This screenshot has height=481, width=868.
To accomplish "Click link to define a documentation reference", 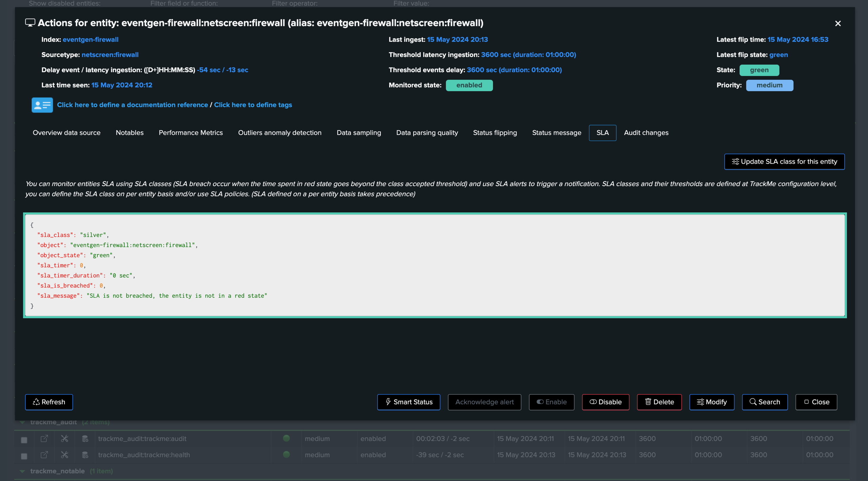I will (x=132, y=105).
